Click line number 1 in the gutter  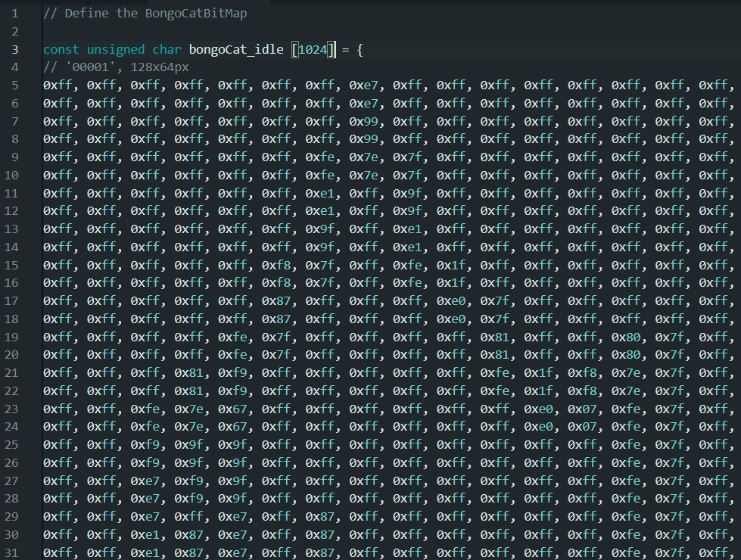15,13
